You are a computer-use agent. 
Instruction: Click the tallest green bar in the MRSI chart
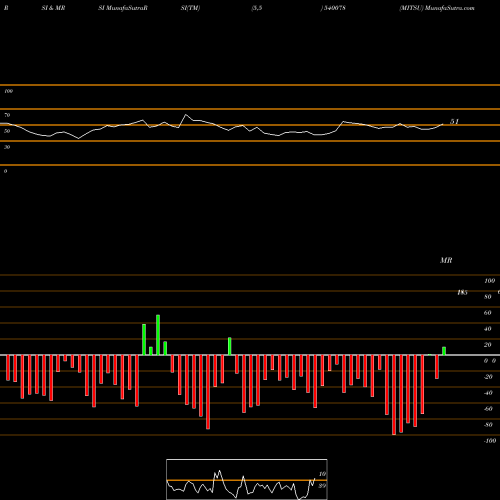(x=158, y=335)
